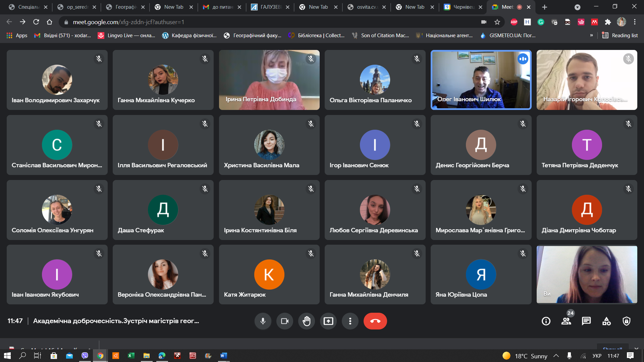
Task: Leave the call with the red hang-up button
Action: 375,321
